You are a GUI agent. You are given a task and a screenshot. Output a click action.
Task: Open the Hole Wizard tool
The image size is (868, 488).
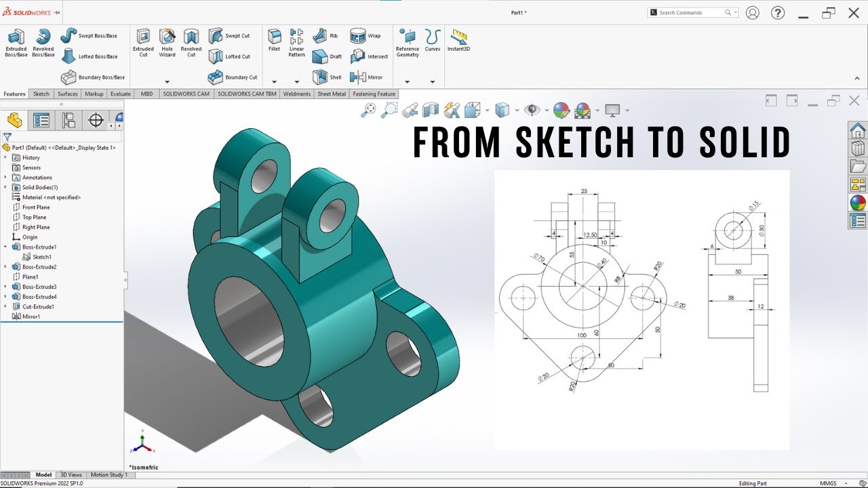pos(167,43)
